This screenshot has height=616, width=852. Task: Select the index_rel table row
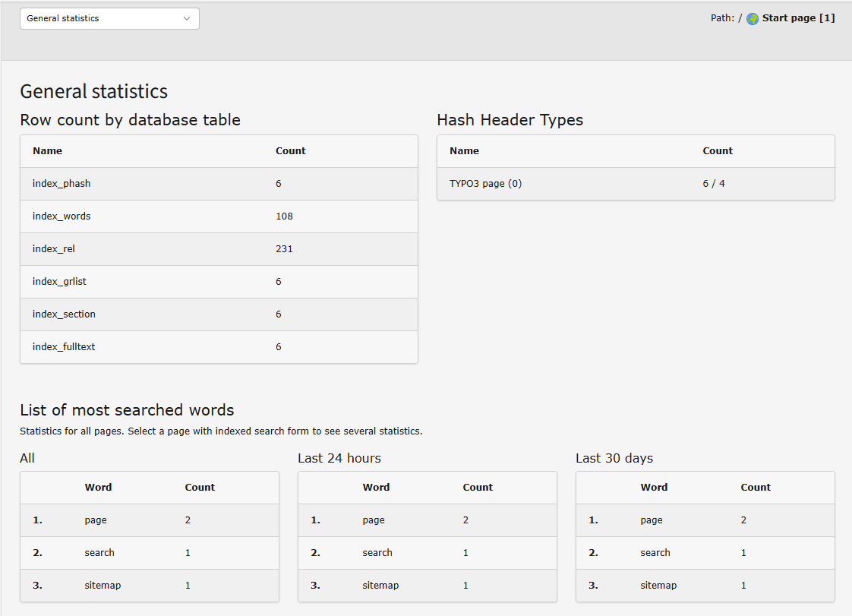[54, 248]
